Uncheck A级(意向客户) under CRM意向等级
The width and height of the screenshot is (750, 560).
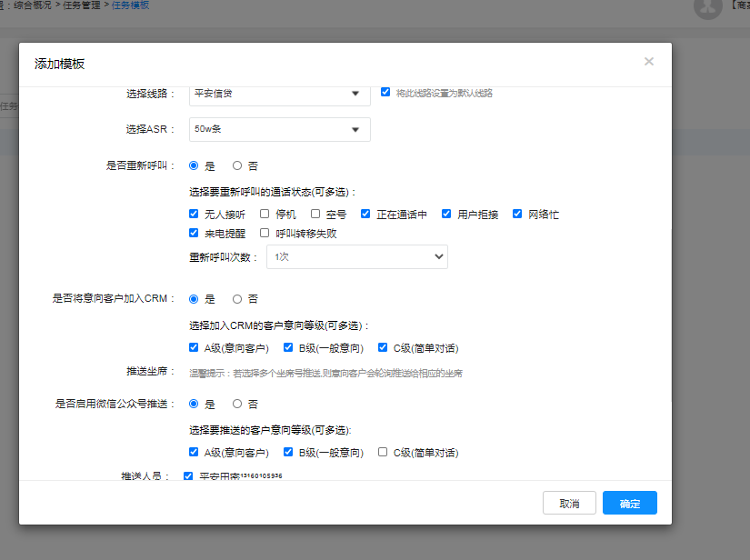tap(194, 347)
